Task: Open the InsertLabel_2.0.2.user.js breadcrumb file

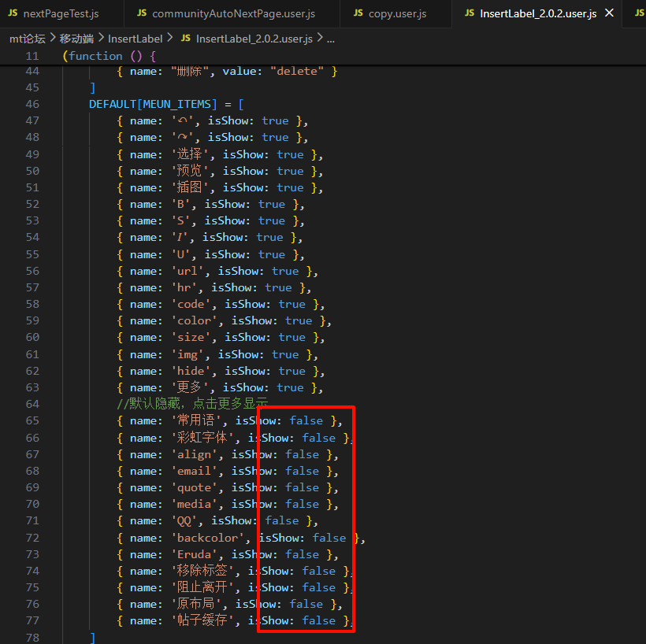Action: [x=254, y=39]
